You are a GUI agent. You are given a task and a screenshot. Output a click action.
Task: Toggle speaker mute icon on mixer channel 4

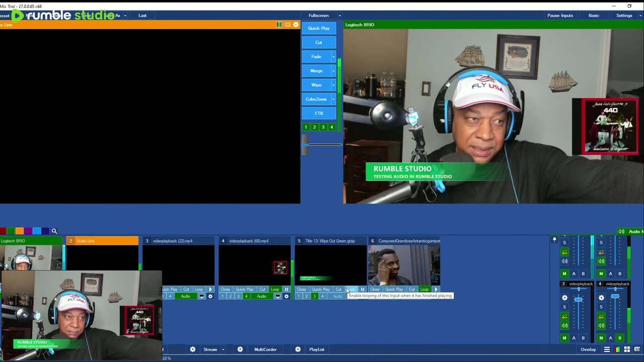pyautogui.click(x=601, y=325)
